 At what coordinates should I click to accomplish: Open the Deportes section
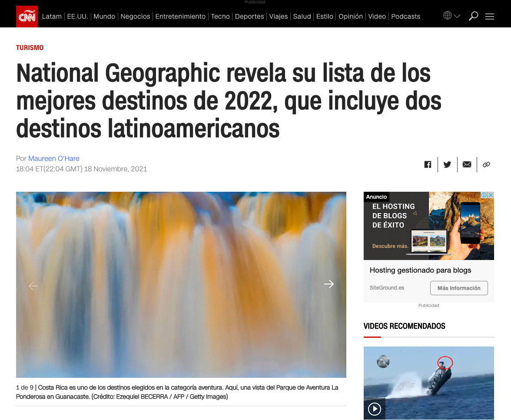[x=249, y=17]
